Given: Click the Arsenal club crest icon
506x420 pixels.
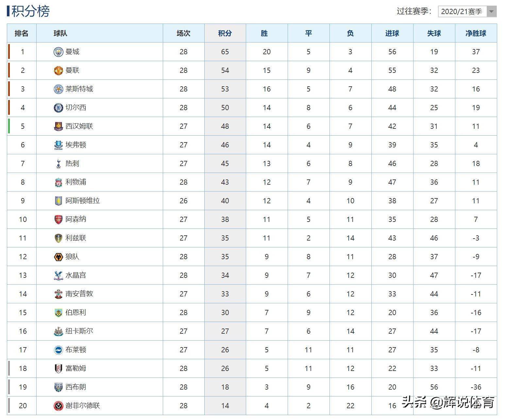Looking at the screenshot, I should point(58,220).
